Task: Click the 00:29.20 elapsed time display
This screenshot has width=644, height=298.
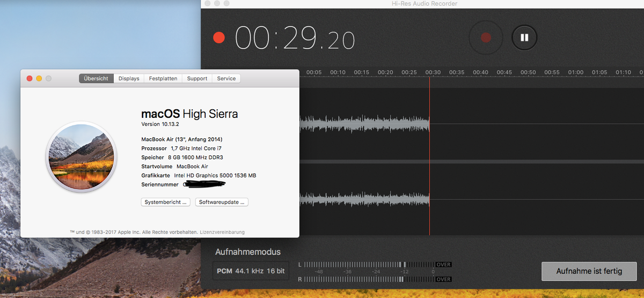Action: pyautogui.click(x=295, y=39)
